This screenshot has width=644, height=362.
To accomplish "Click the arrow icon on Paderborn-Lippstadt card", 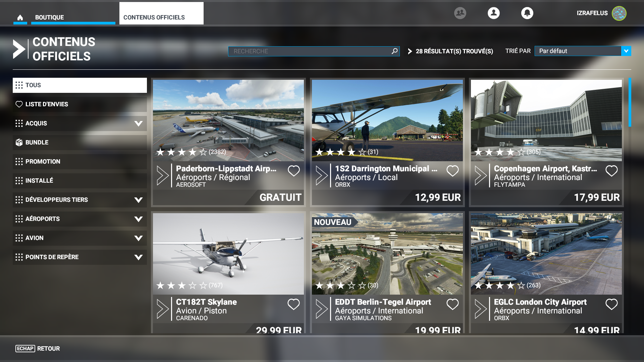I will (x=163, y=175).
